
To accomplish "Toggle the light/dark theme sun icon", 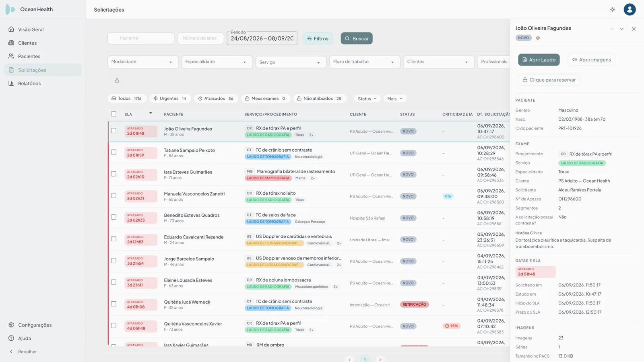I will pyautogui.click(x=613, y=9).
